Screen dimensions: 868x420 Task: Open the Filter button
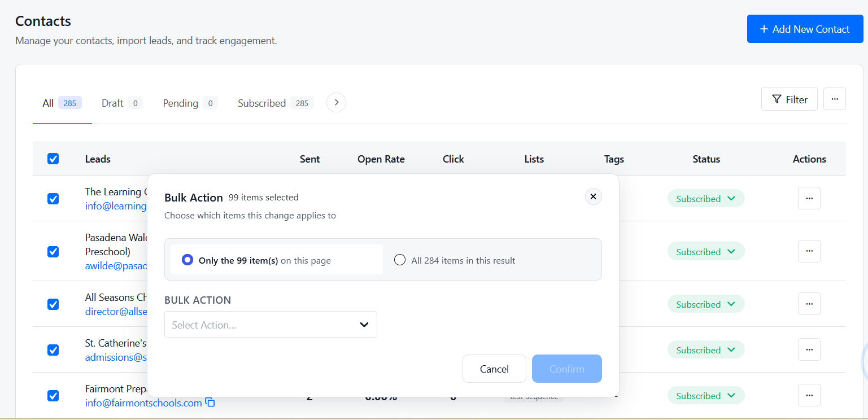coord(790,99)
